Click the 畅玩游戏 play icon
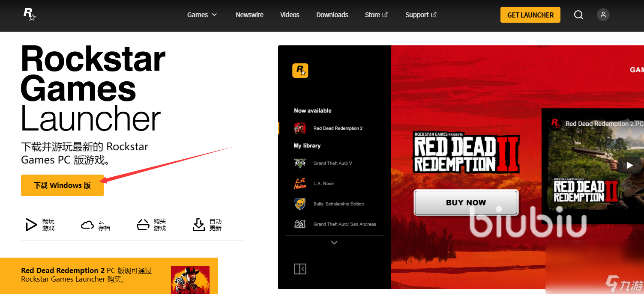 point(31,225)
